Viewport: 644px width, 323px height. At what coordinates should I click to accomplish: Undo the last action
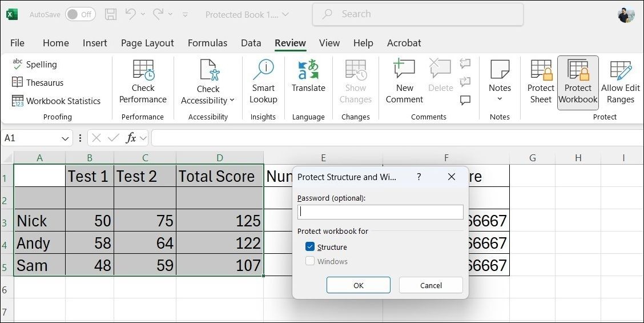[130, 14]
